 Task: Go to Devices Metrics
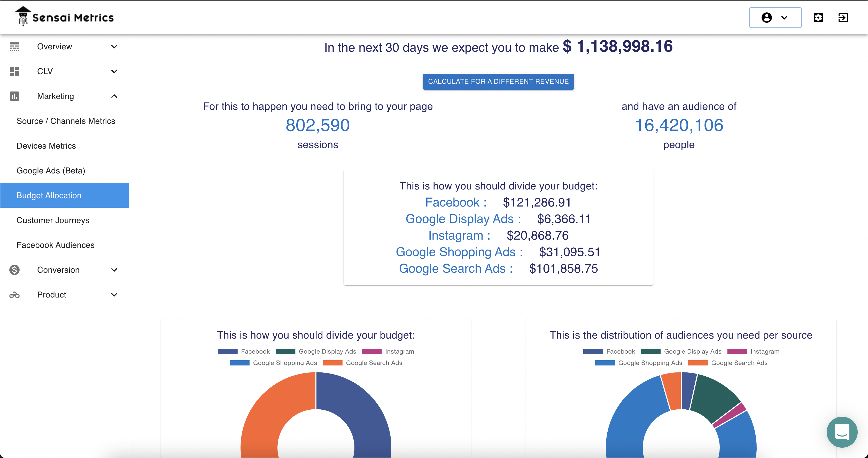[64, 146]
